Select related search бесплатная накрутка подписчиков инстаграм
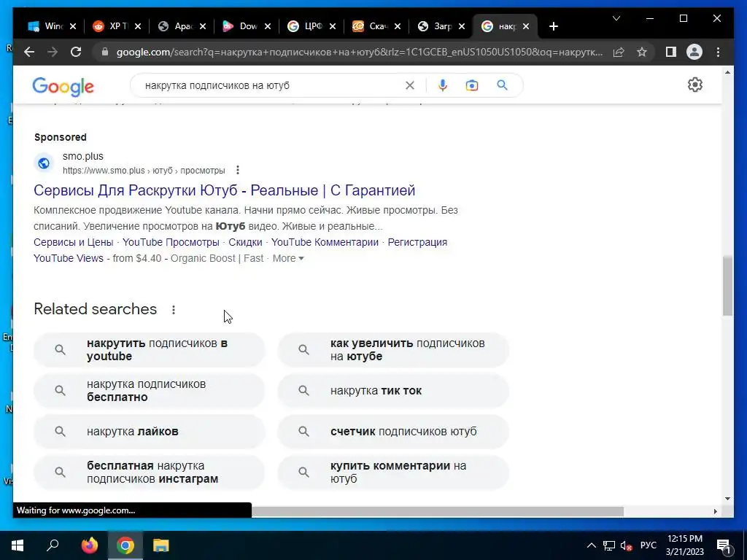 pyautogui.click(x=149, y=472)
